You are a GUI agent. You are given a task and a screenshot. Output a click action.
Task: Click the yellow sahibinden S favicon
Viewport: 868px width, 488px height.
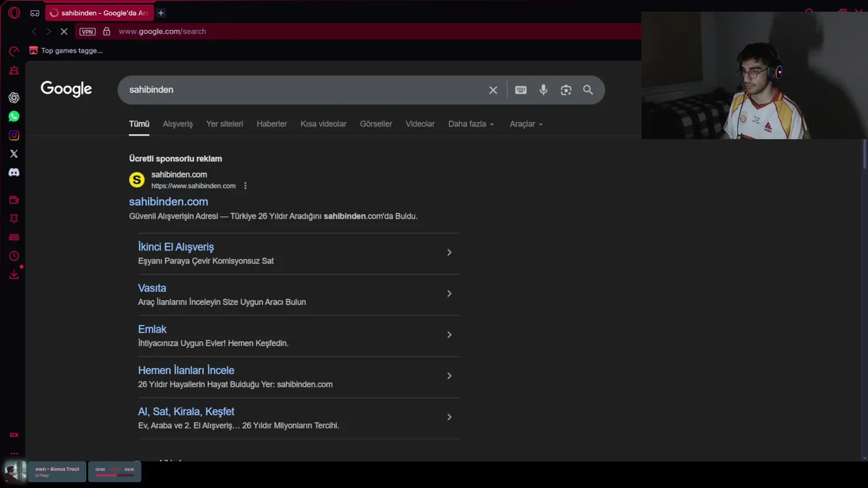[137, 180]
